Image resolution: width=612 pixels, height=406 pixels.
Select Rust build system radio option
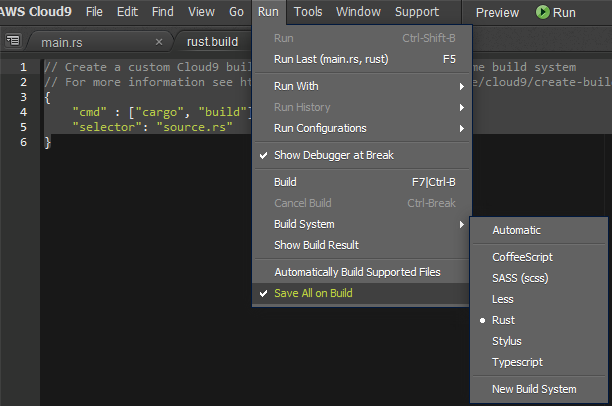(x=503, y=320)
